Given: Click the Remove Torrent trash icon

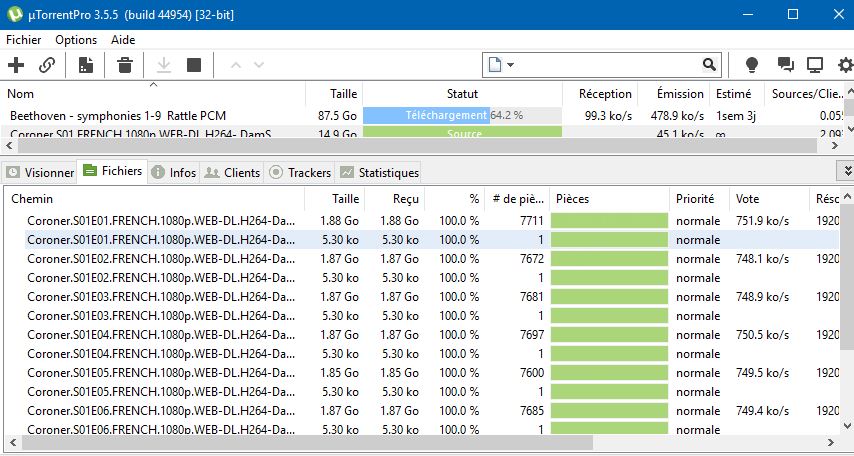Looking at the screenshot, I should (x=125, y=65).
